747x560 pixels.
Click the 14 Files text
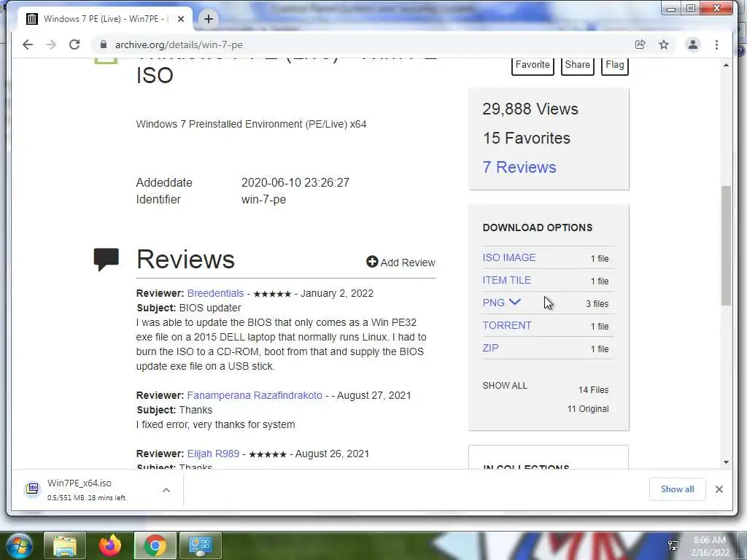[593, 390]
